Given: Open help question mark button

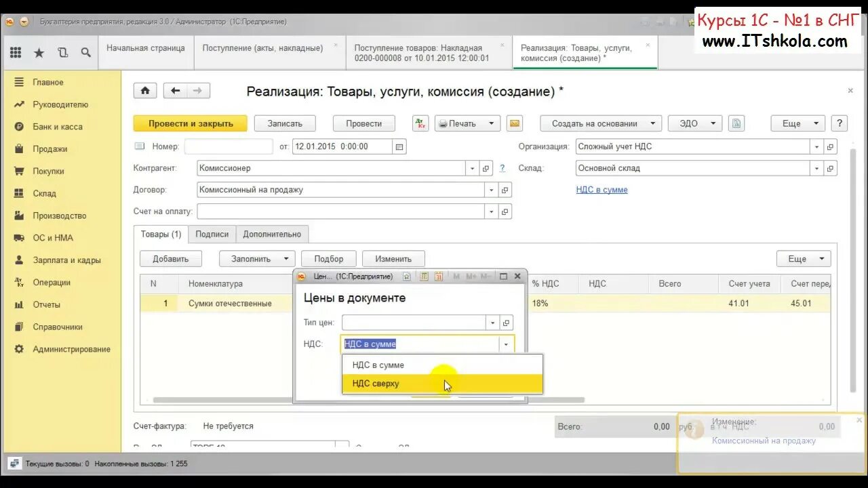Looking at the screenshot, I should pos(840,123).
